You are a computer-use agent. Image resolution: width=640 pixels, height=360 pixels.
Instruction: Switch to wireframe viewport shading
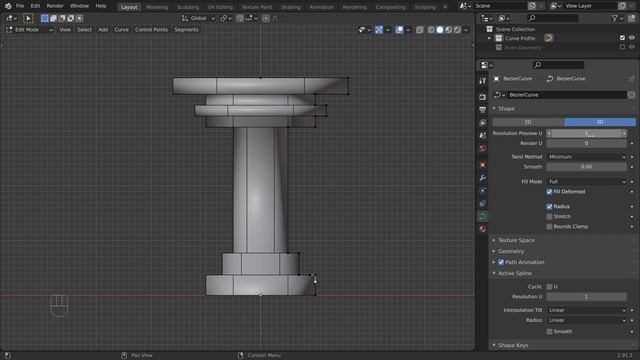[431, 30]
